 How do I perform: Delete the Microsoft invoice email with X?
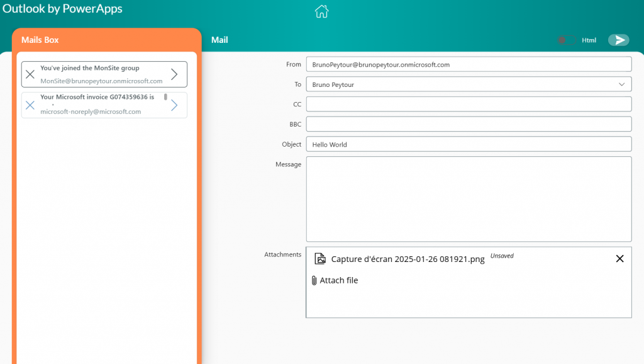tap(30, 105)
